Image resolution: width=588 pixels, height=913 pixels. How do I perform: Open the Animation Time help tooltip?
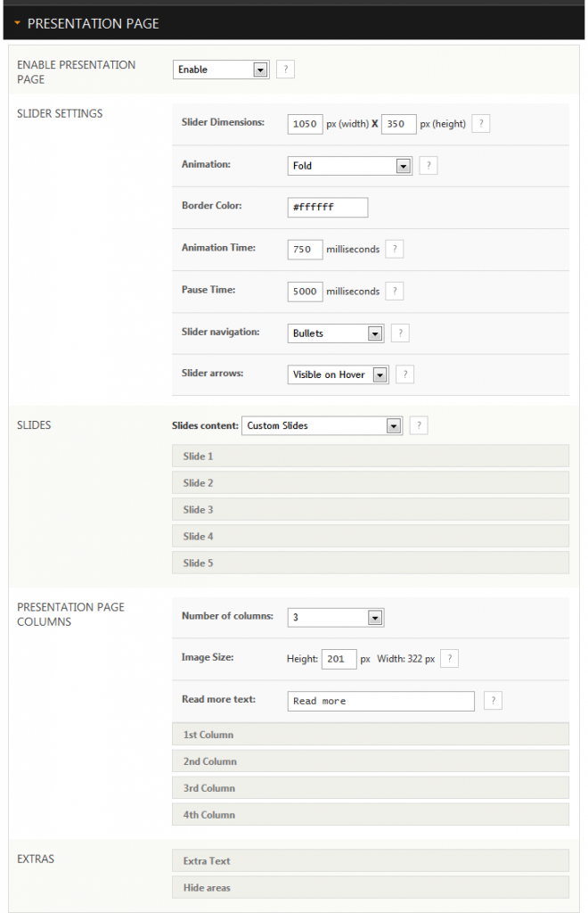(x=394, y=249)
